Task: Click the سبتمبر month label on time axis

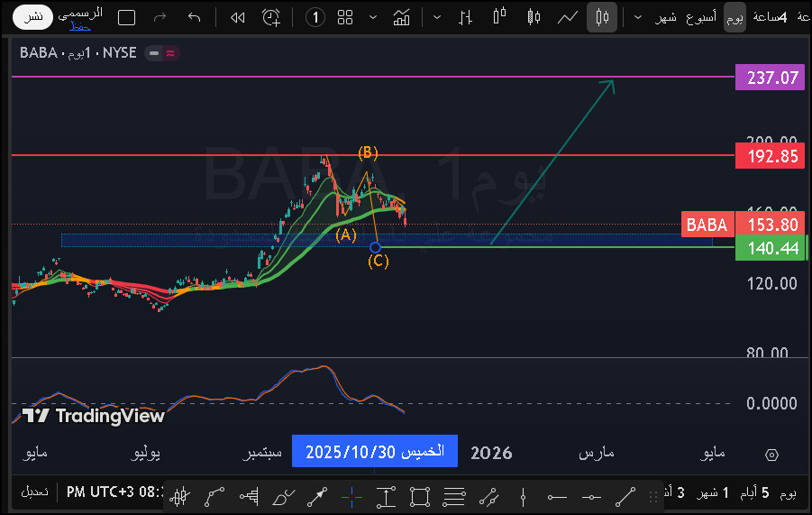Action: [262, 453]
